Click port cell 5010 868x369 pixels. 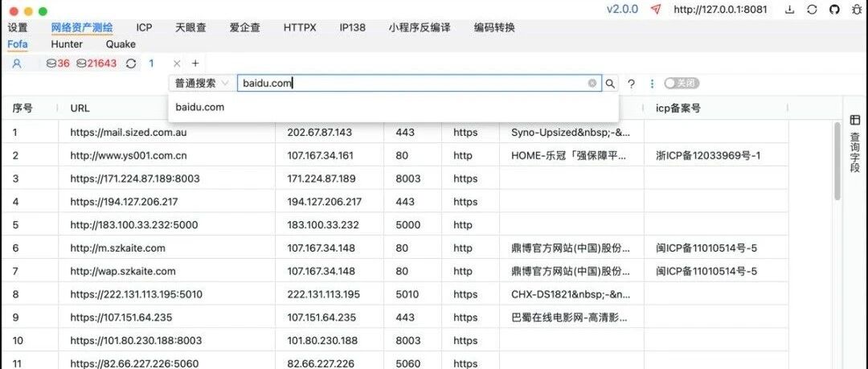(407, 294)
